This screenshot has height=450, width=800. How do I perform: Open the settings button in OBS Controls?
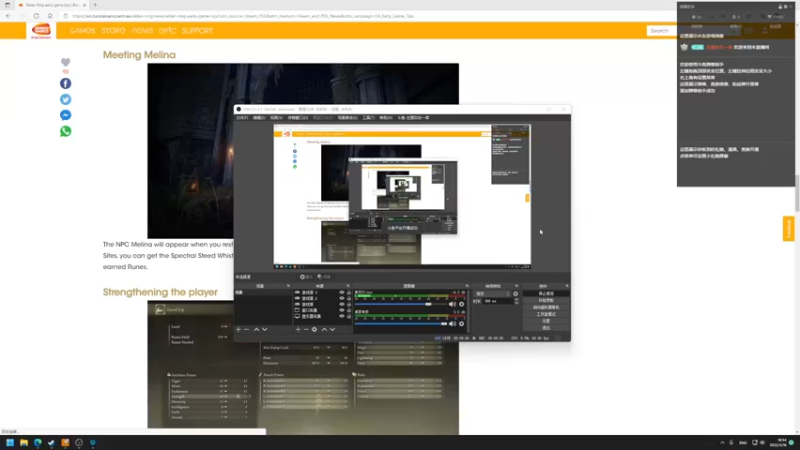tap(546, 321)
